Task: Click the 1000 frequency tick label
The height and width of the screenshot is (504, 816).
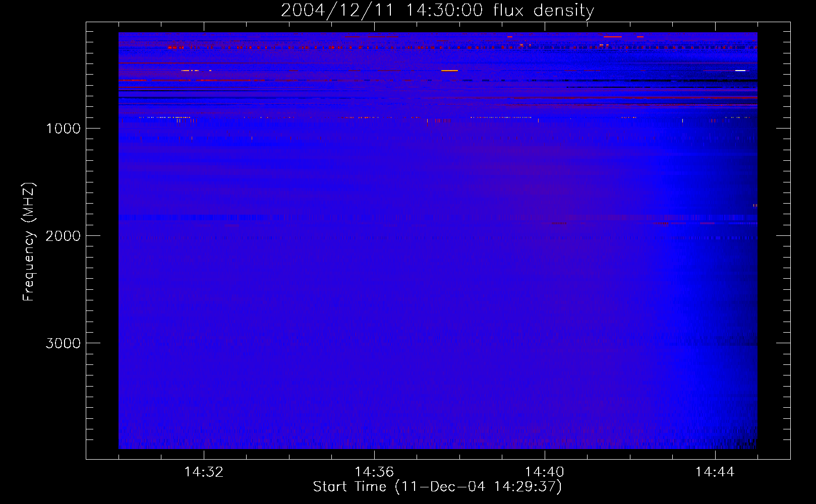Action: pyautogui.click(x=63, y=129)
